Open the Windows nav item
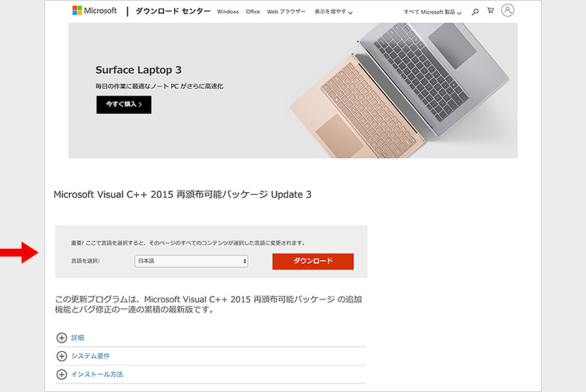The height and width of the screenshot is (392, 586). (228, 11)
